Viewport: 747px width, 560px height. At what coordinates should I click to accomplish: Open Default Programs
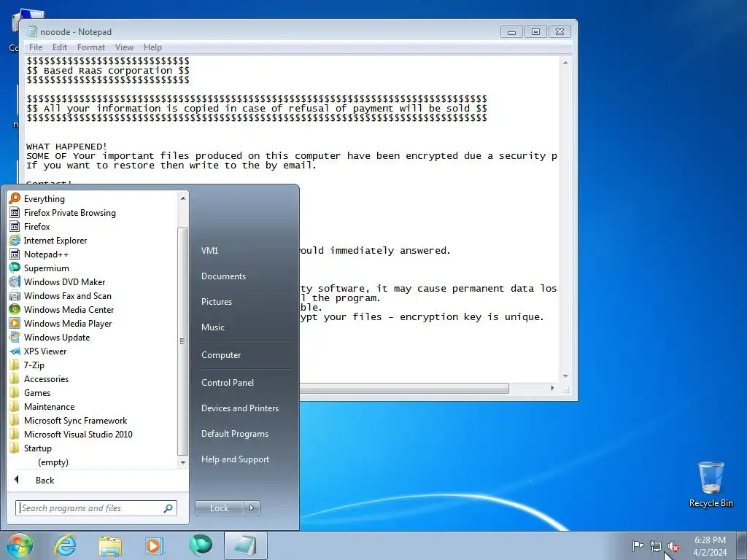pyautogui.click(x=234, y=434)
